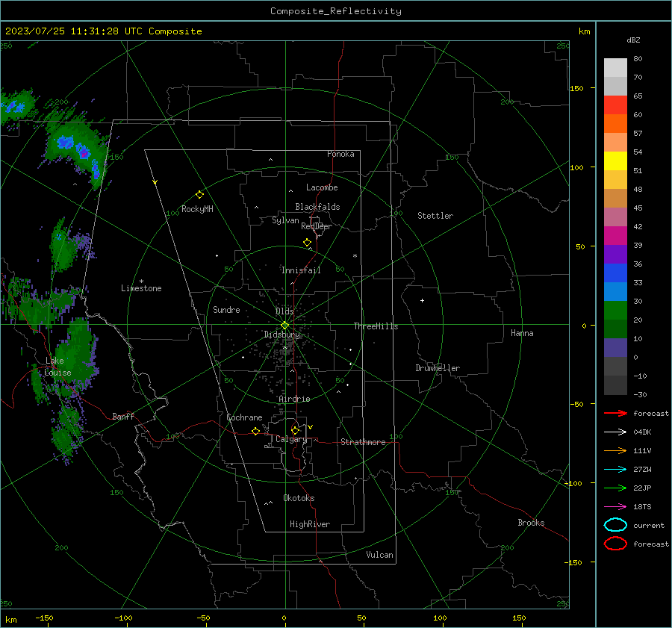
Task: Click the RockyMH yellow diamond station marker
Action: point(199,195)
